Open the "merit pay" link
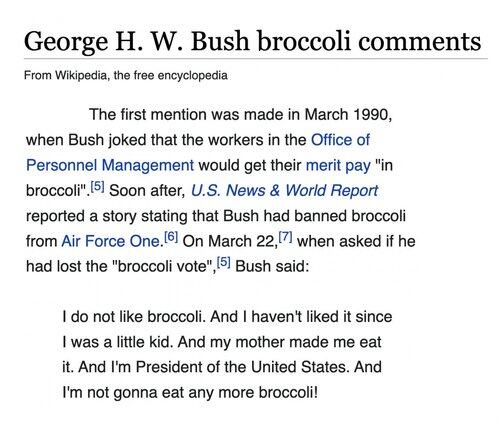The width and height of the screenshot is (500, 433). [x=338, y=165]
